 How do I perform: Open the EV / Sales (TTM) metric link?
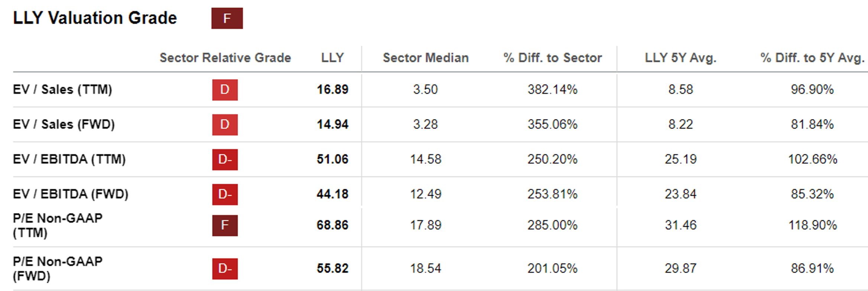click(x=62, y=89)
